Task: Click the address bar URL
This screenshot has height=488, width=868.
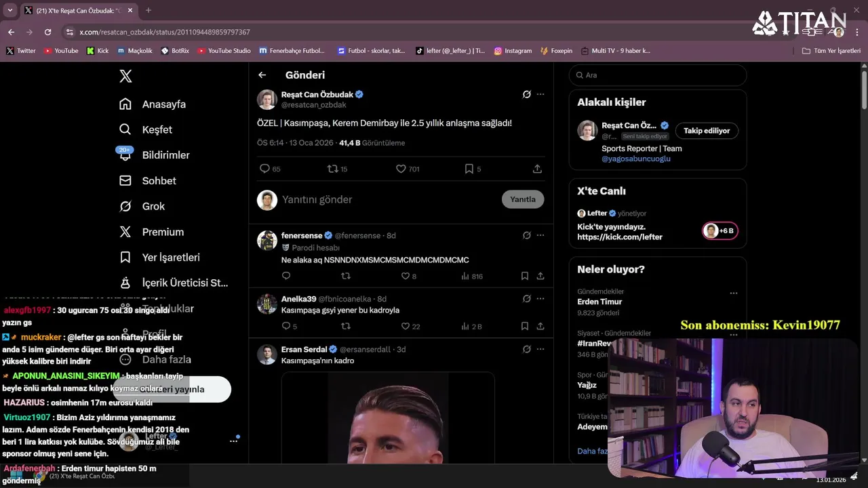Action: tap(165, 32)
